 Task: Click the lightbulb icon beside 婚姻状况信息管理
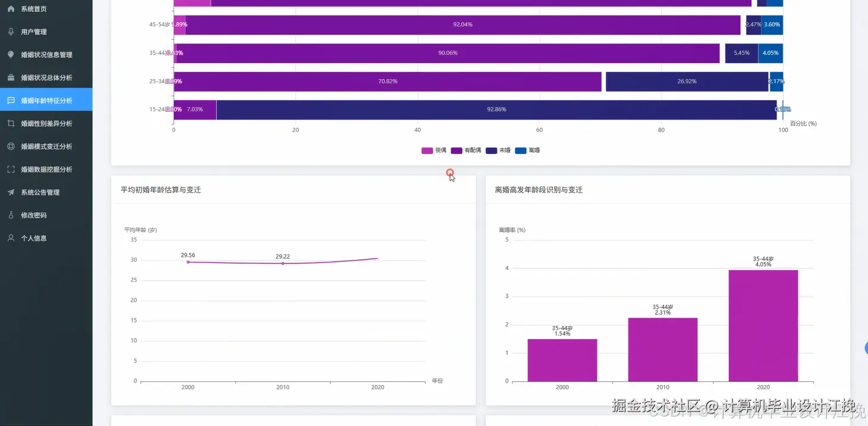tap(11, 55)
